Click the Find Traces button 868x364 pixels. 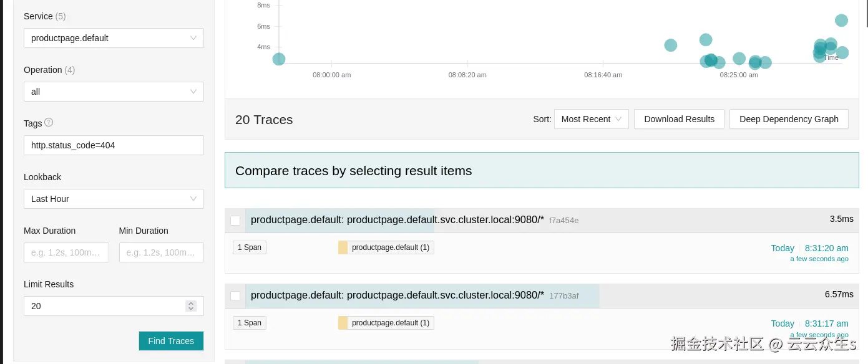coord(171,341)
